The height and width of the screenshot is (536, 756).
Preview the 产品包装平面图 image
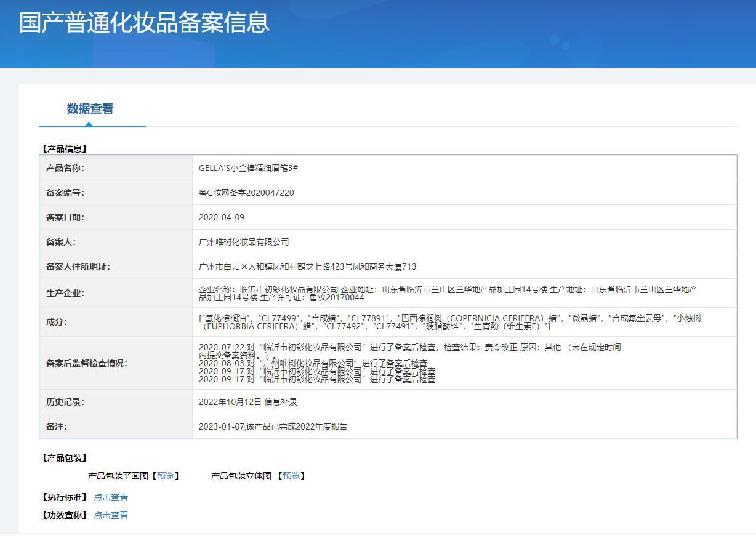click(166, 476)
